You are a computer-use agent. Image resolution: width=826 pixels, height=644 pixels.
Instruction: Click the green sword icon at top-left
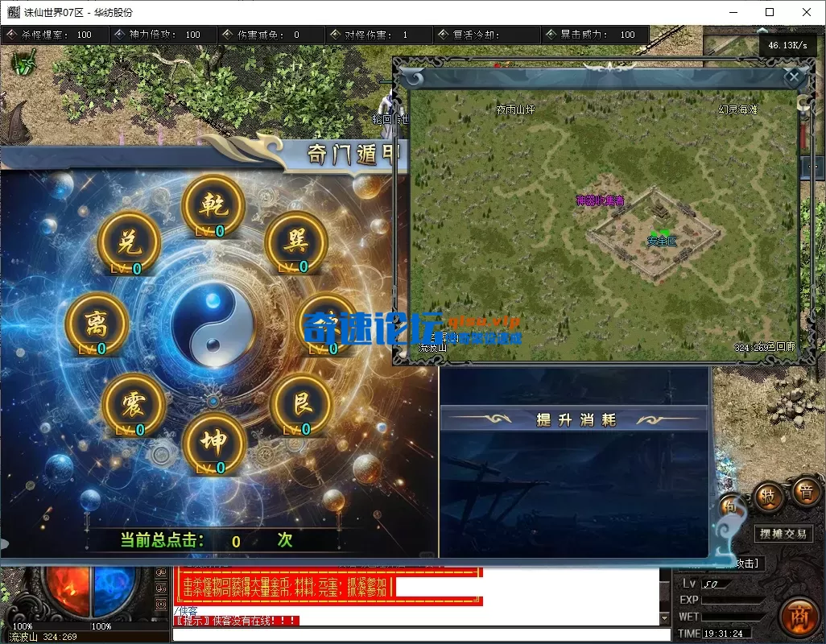[25, 64]
